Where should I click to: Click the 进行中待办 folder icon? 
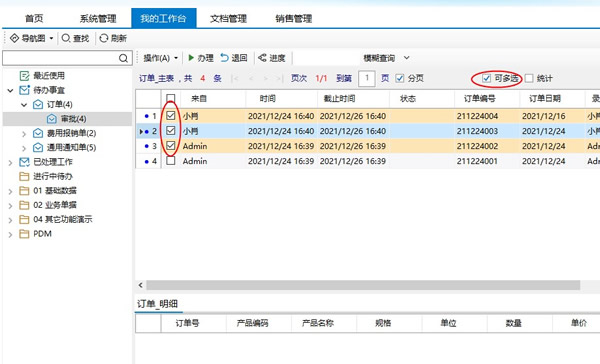click(x=24, y=176)
